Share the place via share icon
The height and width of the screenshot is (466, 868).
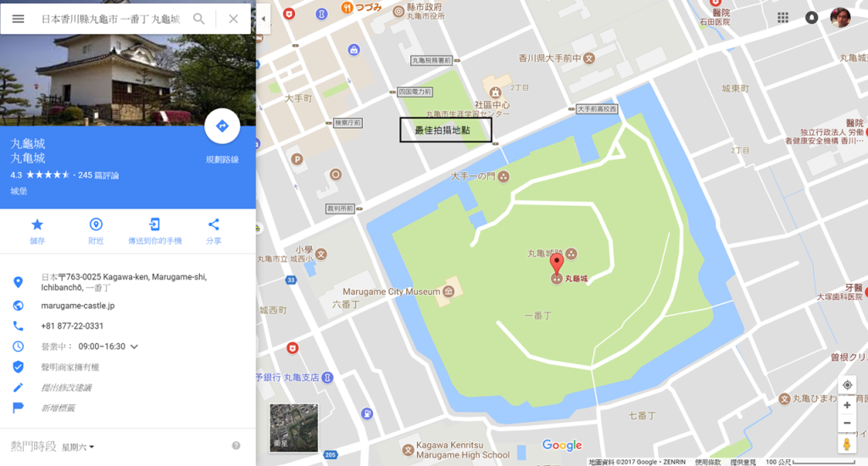(214, 225)
